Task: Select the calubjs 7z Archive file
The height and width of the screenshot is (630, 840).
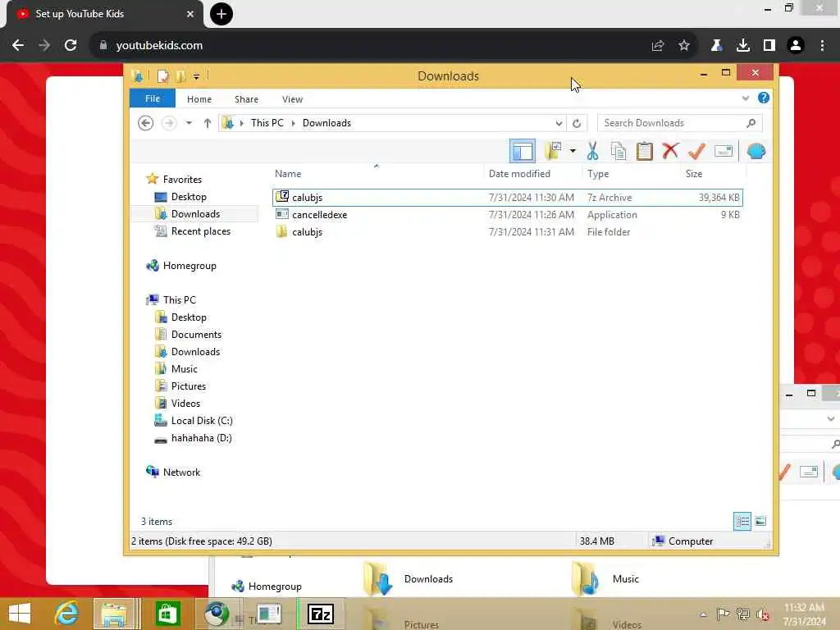Action: [x=507, y=198]
